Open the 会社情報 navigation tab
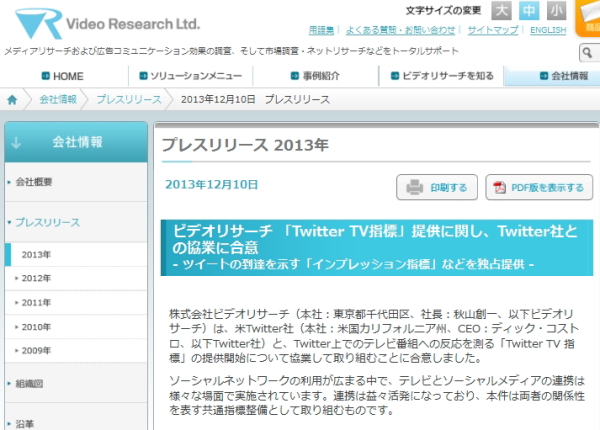The width and height of the screenshot is (600, 430). point(553,76)
